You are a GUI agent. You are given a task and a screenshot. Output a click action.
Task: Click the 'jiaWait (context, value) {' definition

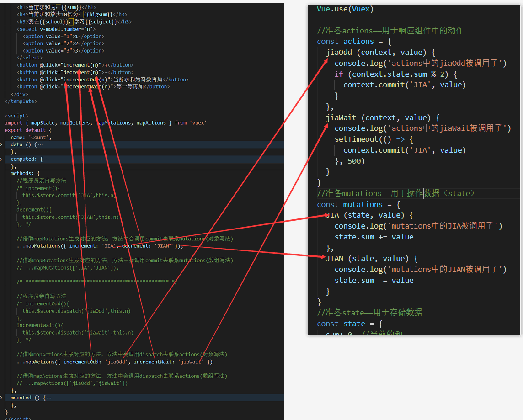click(383, 117)
